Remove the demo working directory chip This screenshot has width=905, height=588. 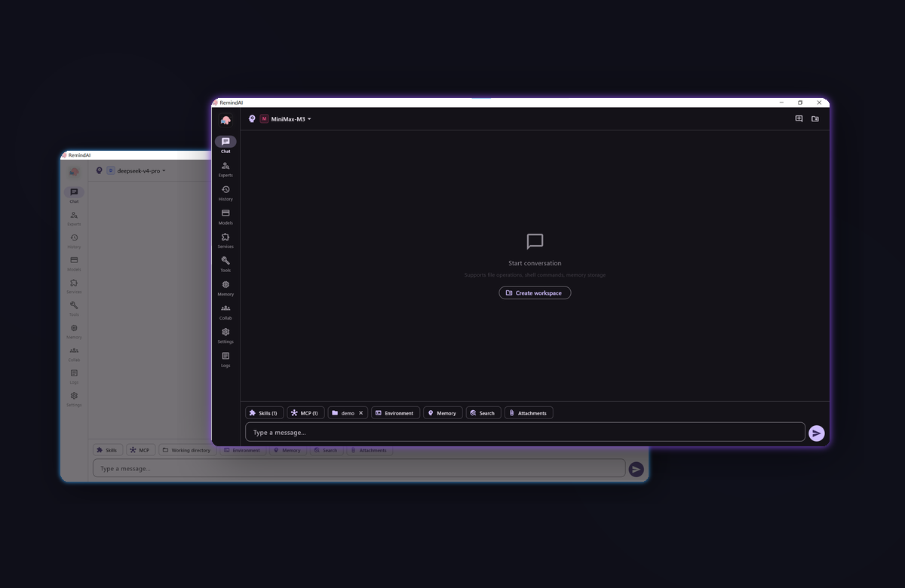coord(360,413)
